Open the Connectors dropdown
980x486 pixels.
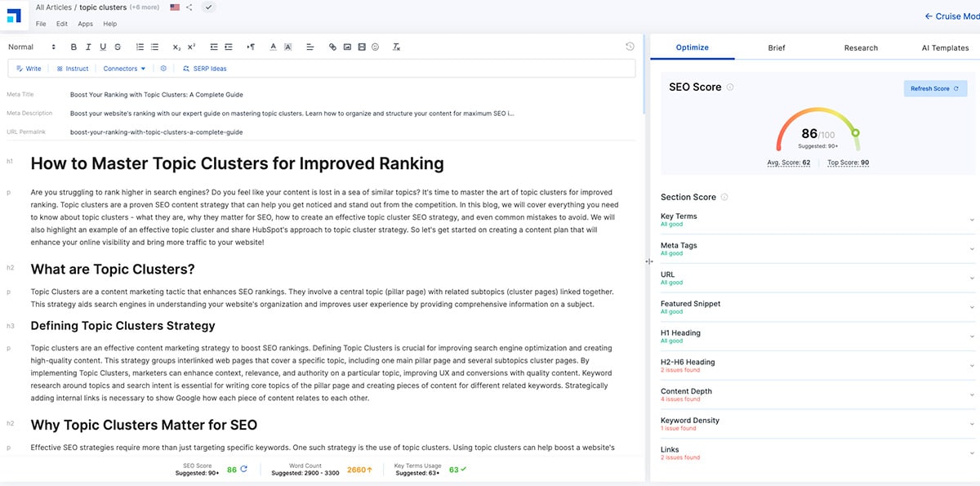click(x=124, y=69)
